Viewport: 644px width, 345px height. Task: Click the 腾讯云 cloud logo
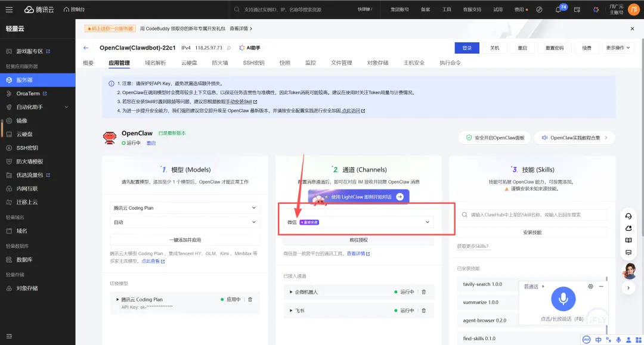click(39, 10)
